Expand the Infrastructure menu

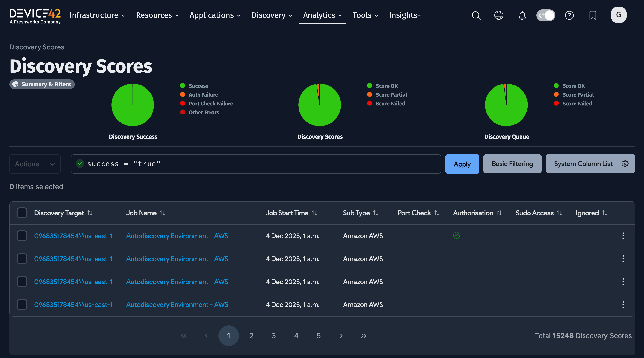[x=97, y=15]
